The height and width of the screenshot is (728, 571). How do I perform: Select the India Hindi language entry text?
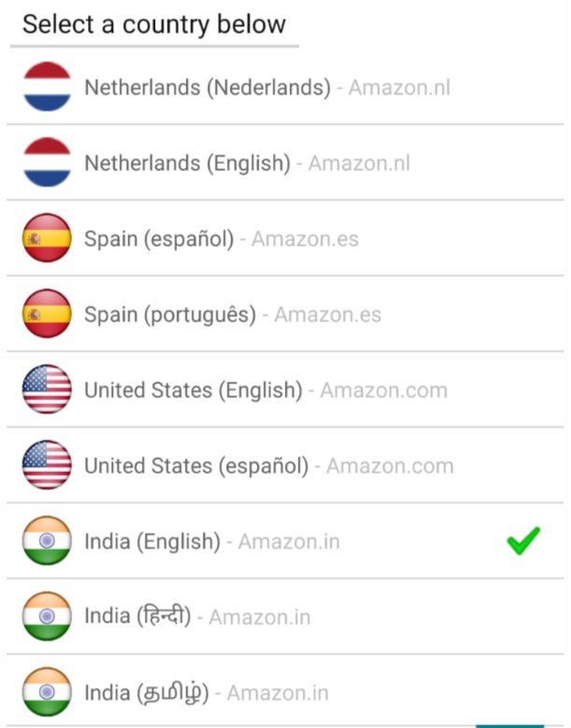(138, 617)
